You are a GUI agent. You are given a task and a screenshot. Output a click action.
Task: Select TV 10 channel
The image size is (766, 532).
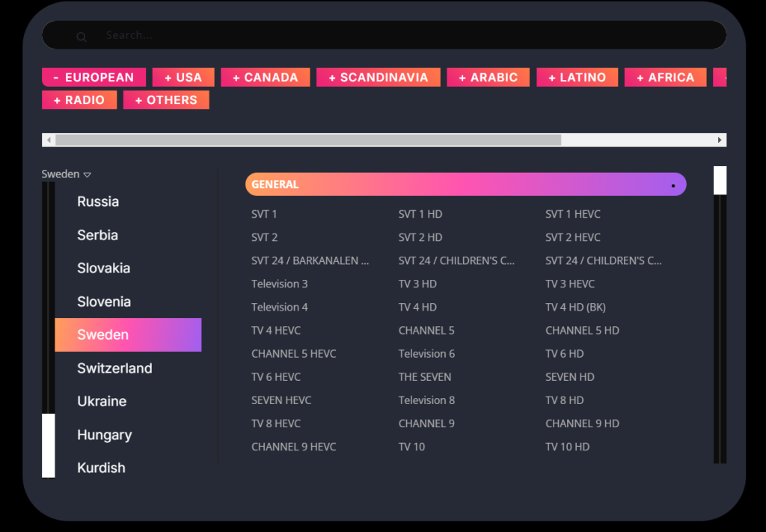[412, 447]
